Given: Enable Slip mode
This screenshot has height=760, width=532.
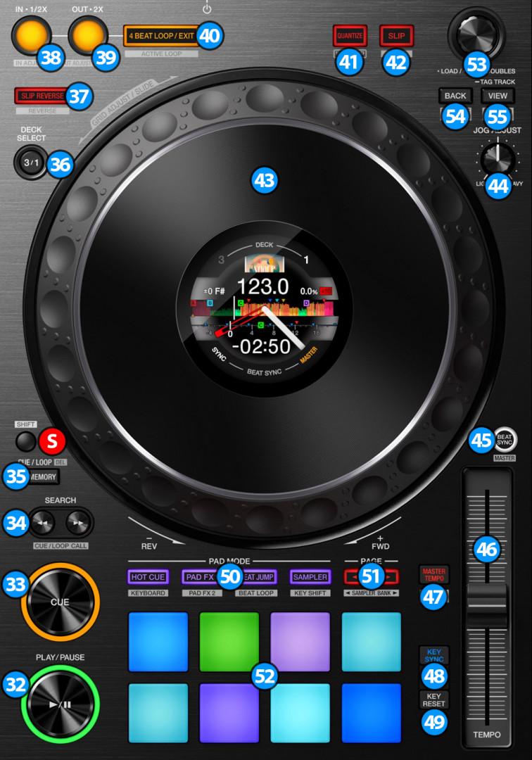Looking at the screenshot, I should pos(396,35).
